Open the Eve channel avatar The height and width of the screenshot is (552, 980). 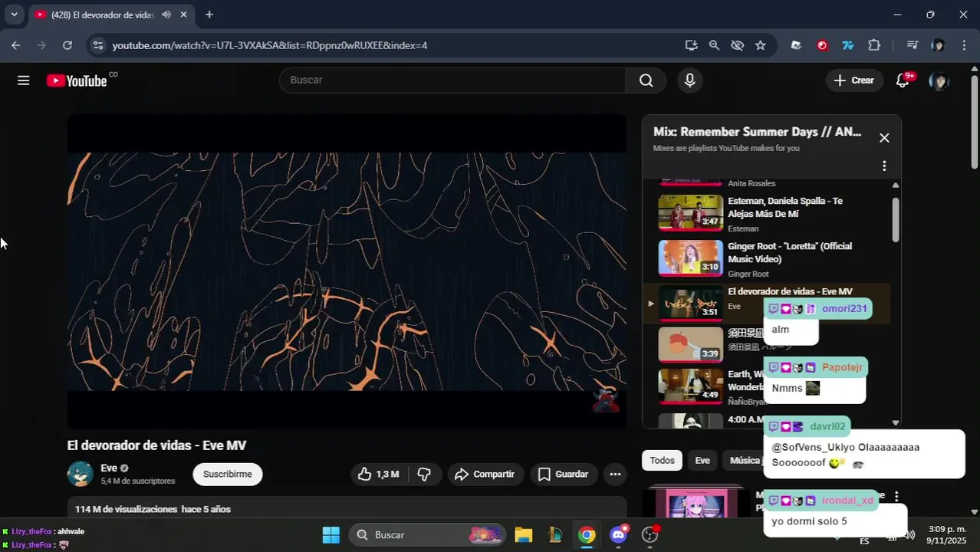click(x=81, y=475)
